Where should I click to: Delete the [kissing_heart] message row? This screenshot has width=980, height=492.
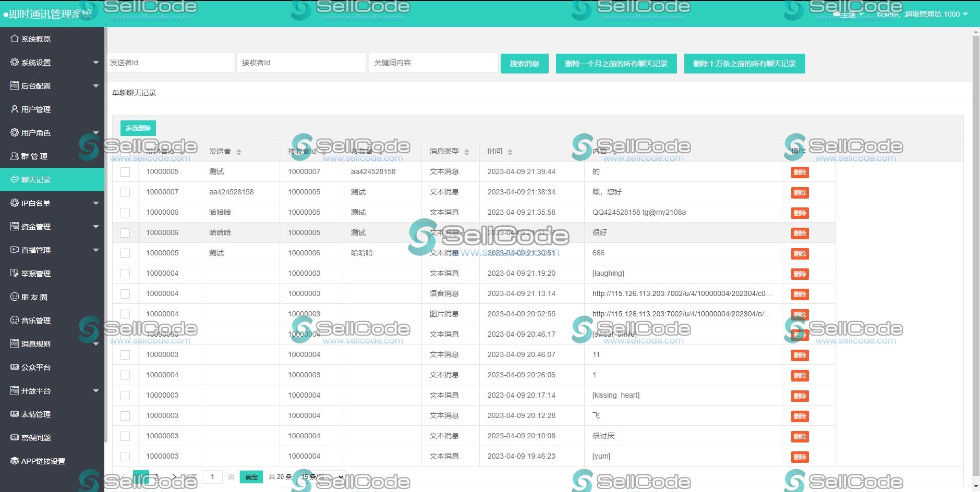tap(800, 396)
